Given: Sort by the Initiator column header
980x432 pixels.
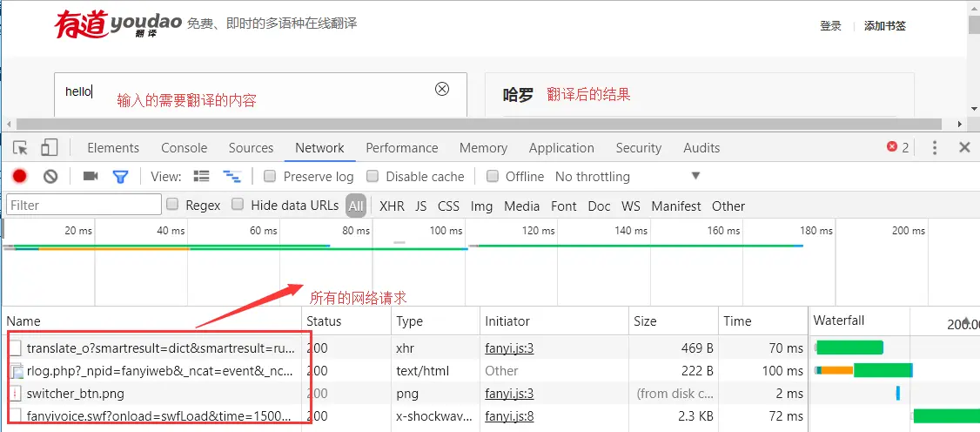Looking at the screenshot, I should pyautogui.click(x=554, y=321).
